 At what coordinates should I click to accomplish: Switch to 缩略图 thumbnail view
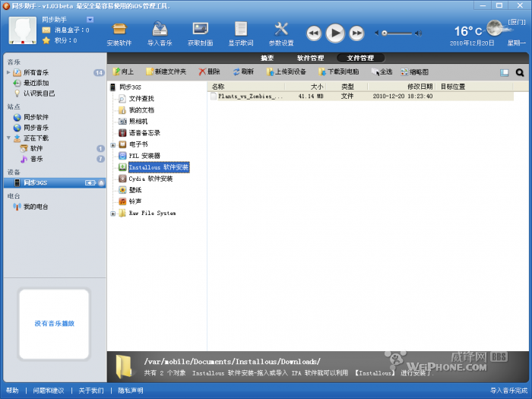pos(415,71)
